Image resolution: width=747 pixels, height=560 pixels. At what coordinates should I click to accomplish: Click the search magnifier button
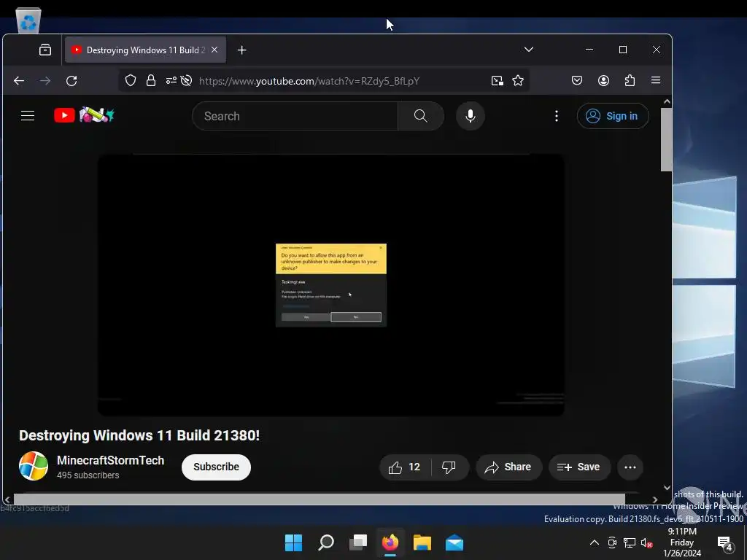coord(421,116)
